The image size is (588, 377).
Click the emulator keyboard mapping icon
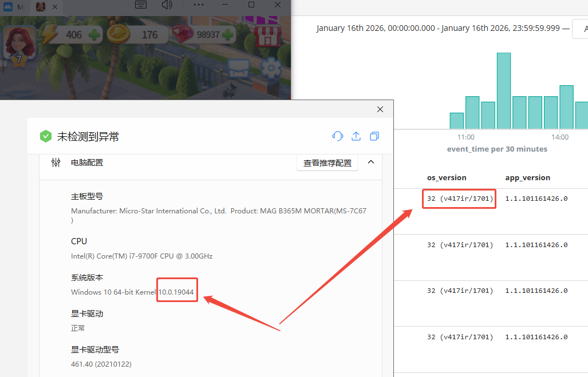coord(141,5)
